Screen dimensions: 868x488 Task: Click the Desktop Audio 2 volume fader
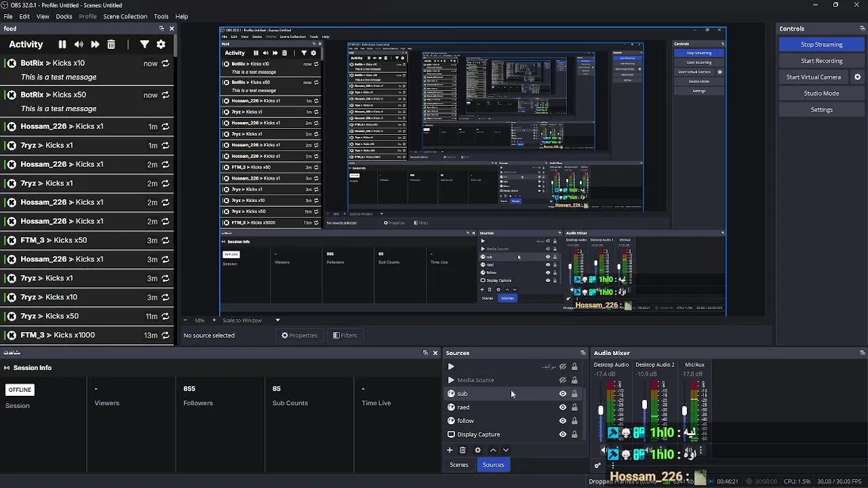coord(645,405)
